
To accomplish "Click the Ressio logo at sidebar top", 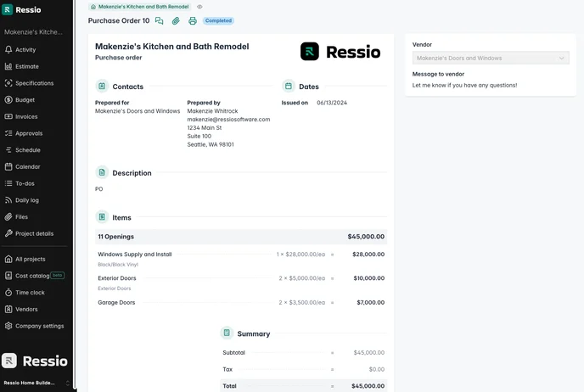I will click(x=21, y=9).
